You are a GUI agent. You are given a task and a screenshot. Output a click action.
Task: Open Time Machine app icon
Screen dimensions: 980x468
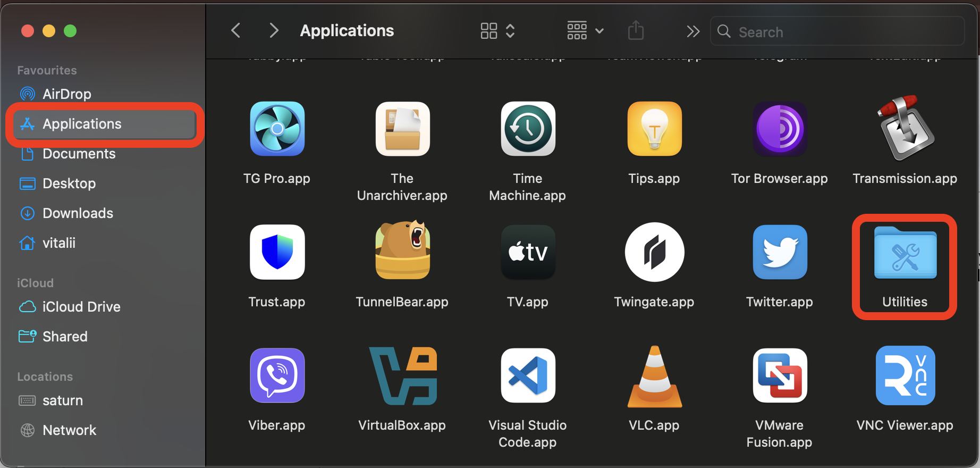pyautogui.click(x=528, y=129)
